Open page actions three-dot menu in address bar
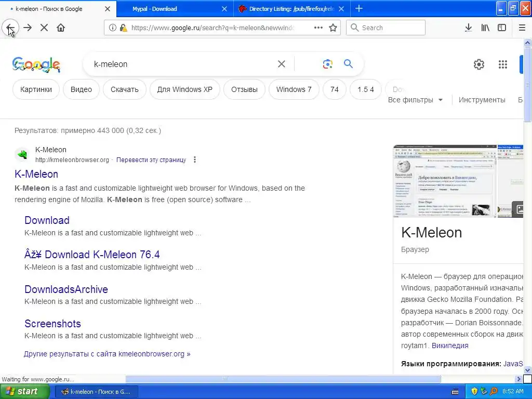The image size is (532, 399). coord(318,28)
